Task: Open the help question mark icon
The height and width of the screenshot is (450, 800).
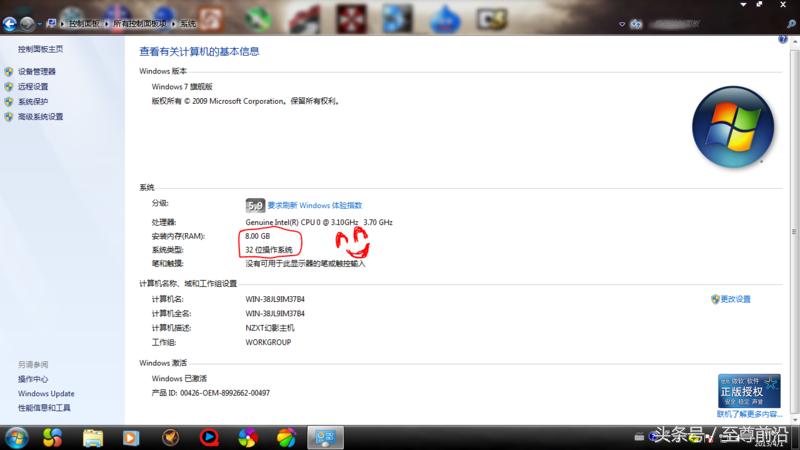Action: 783,39
